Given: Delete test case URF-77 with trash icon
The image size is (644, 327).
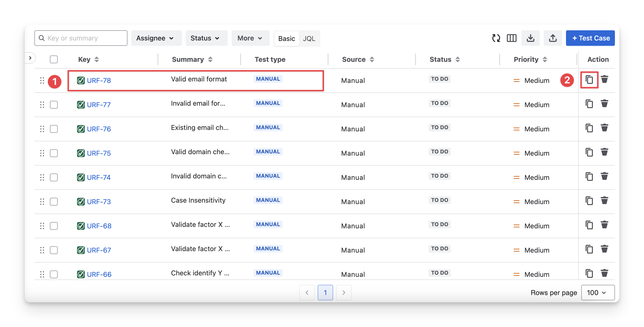Looking at the screenshot, I should [604, 104].
